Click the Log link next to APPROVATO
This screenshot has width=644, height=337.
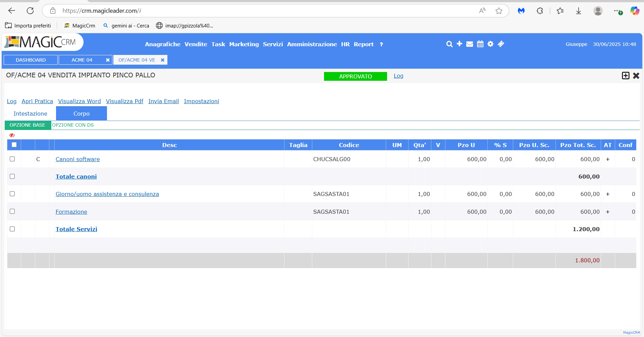[398, 76]
